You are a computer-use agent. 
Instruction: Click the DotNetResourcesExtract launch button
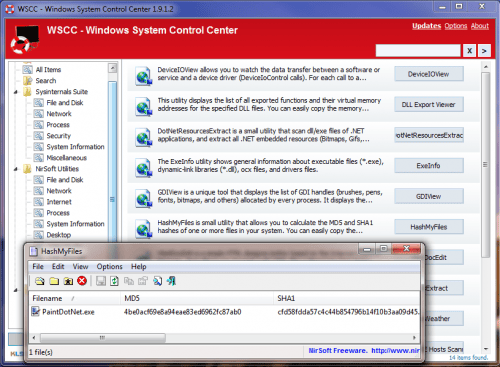pos(429,135)
